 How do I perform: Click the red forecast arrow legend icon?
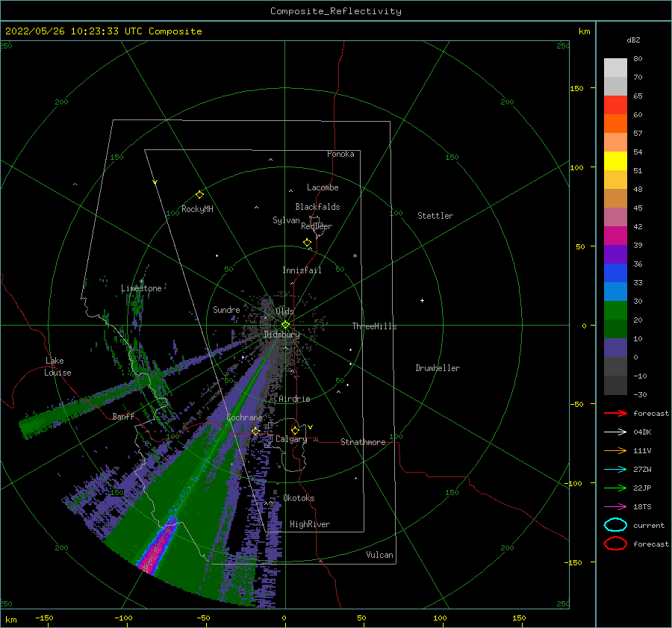pyautogui.click(x=615, y=413)
